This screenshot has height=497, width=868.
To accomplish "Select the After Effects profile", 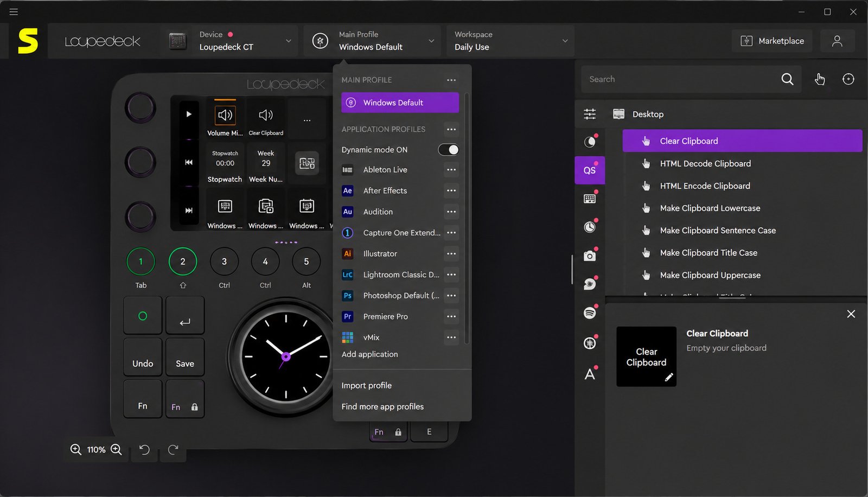I will (x=385, y=190).
